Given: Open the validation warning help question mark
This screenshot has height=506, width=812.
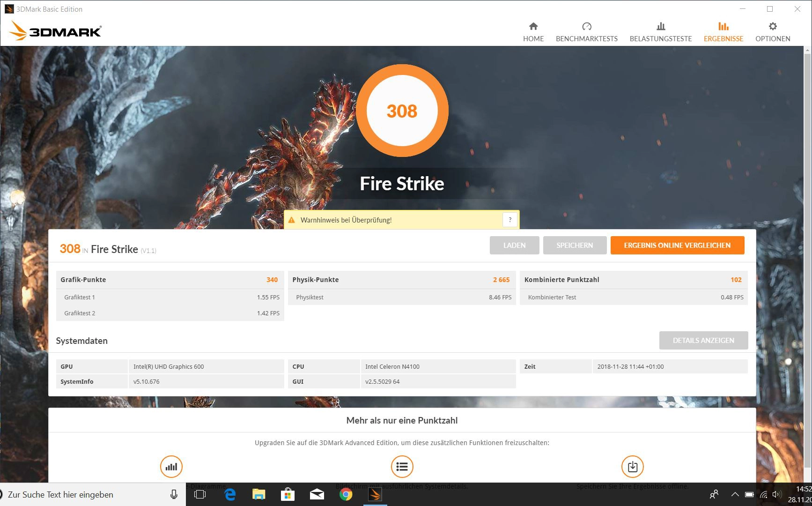Looking at the screenshot, I should [x=510, y=219].
